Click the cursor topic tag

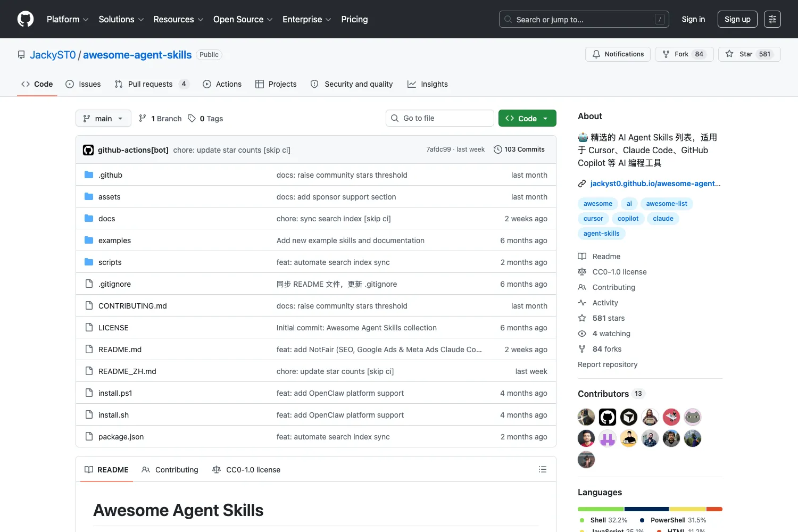tap(593, 219)
